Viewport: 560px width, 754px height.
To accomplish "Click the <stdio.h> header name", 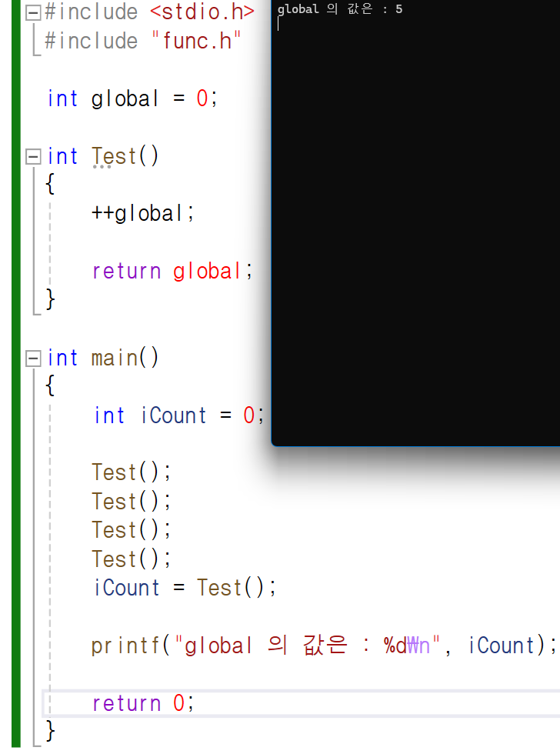I will 202,12.
